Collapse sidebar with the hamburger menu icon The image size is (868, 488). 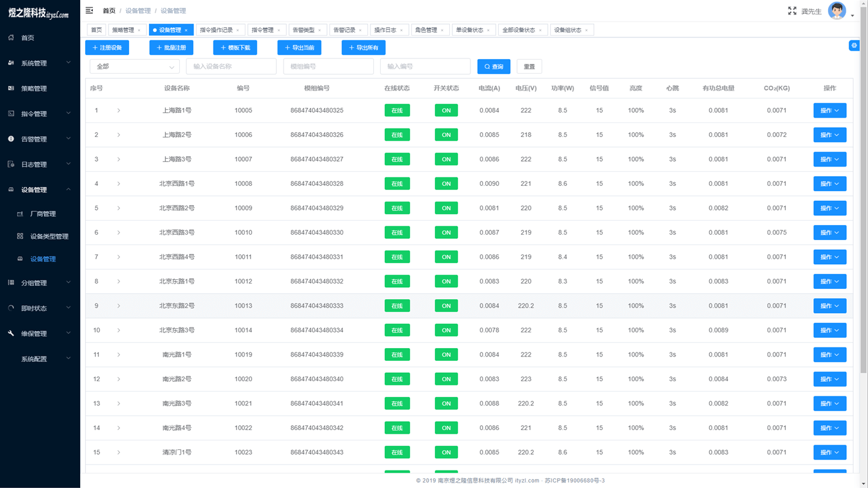(x=89, y=10)
